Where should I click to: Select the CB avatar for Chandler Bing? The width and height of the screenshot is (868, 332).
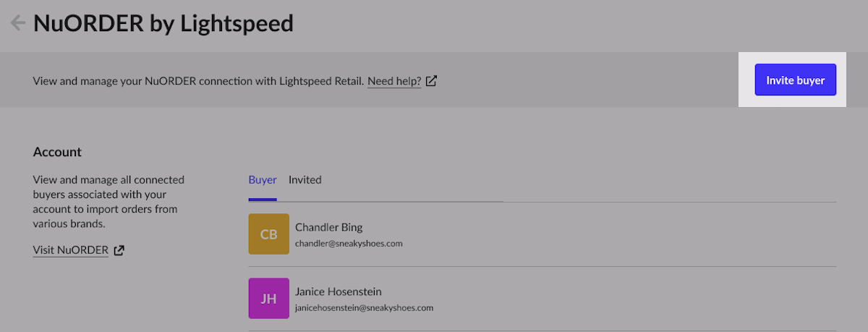tap(268, 234)
